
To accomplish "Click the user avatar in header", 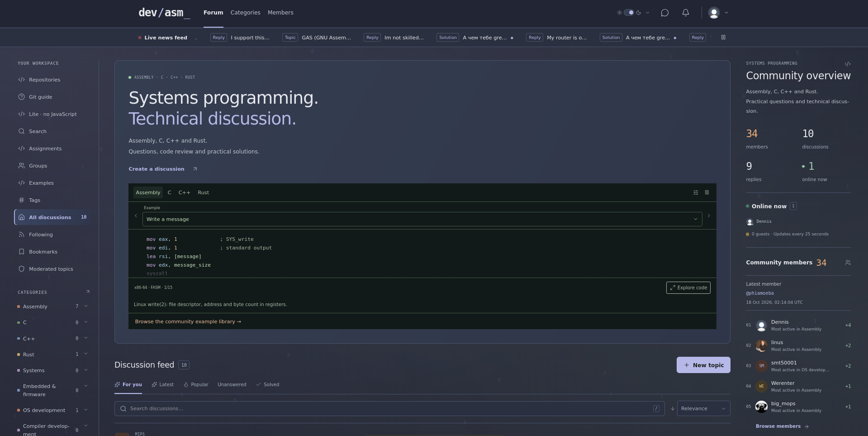I will point(714,13).
